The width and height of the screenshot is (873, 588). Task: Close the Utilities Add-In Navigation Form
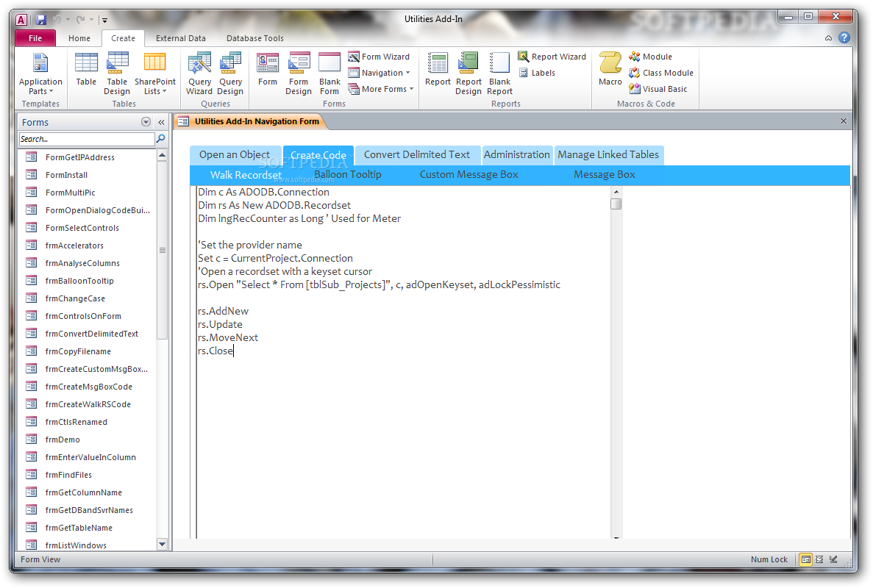point(843,121)
